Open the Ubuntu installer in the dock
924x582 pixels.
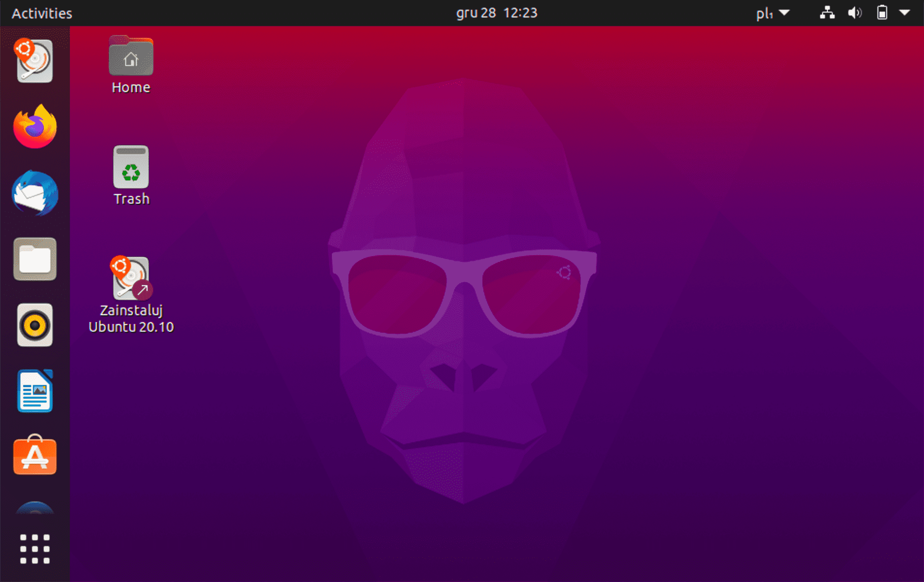click(34, 61)
